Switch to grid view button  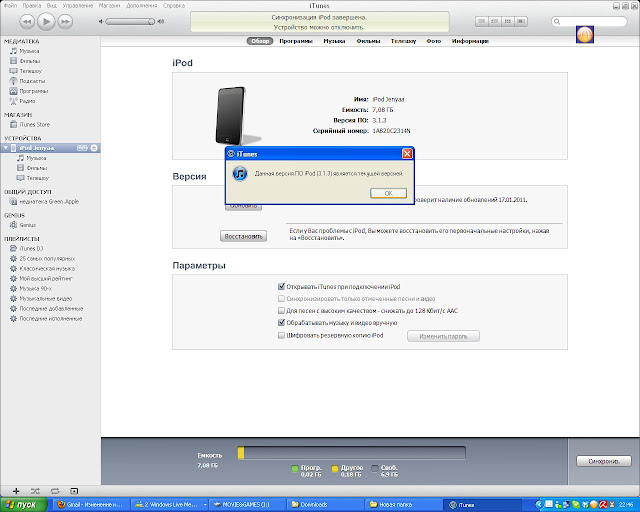(x=508, y=21)
